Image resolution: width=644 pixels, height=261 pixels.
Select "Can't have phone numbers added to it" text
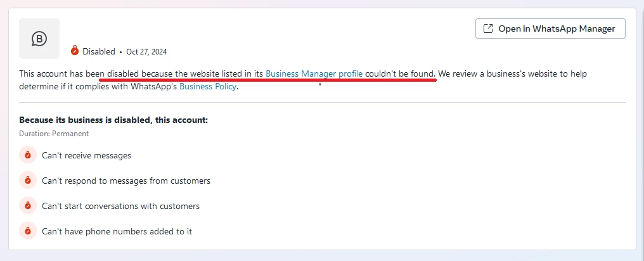click(x=117, y=231)
